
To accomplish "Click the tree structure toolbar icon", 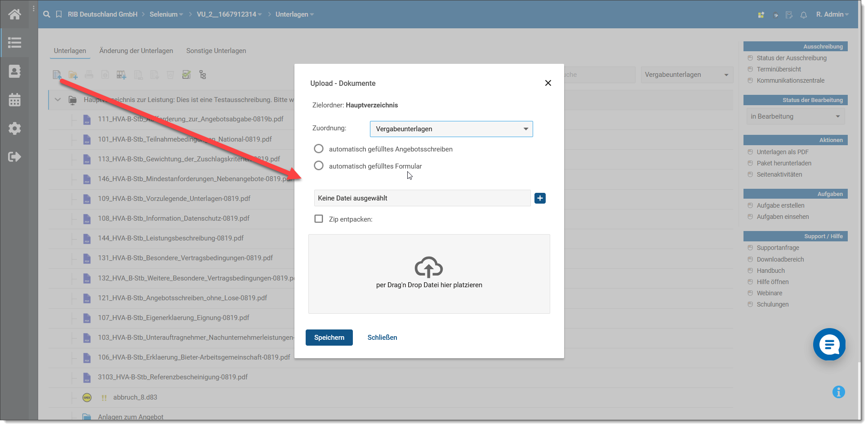I will pos(203,75).
